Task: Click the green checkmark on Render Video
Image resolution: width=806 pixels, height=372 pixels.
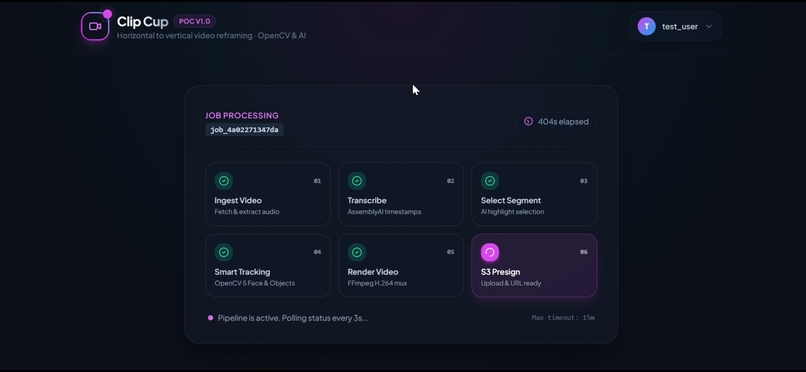Action: pyautogui.click(x=357, y=252)
